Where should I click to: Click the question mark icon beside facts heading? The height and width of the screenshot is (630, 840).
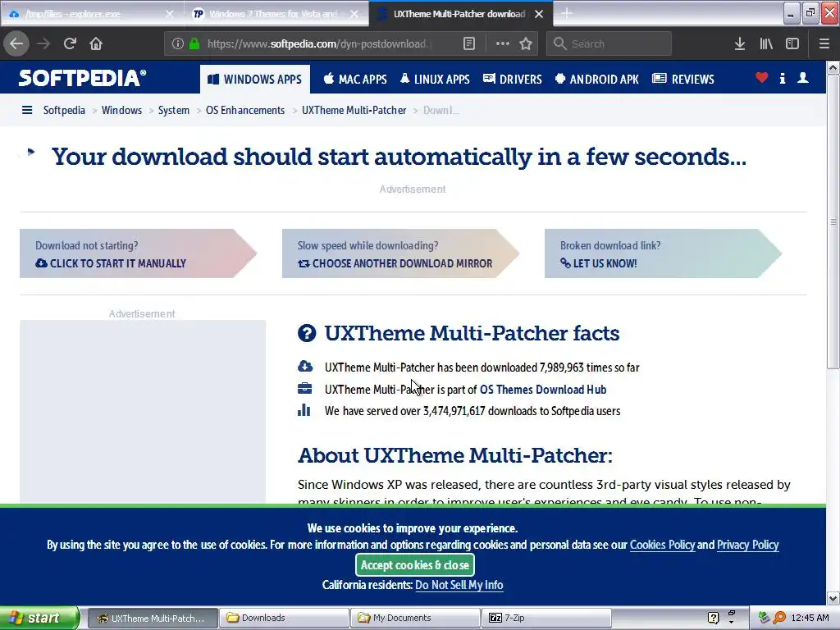click(x=307, y=333)
